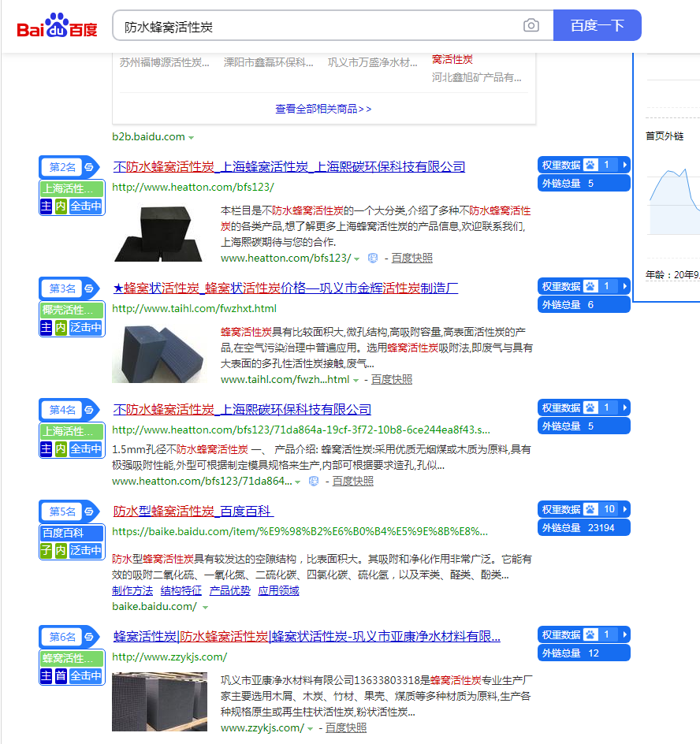Expand dropdown after www.heatton.com/bfs123/

tap(357, 259)
